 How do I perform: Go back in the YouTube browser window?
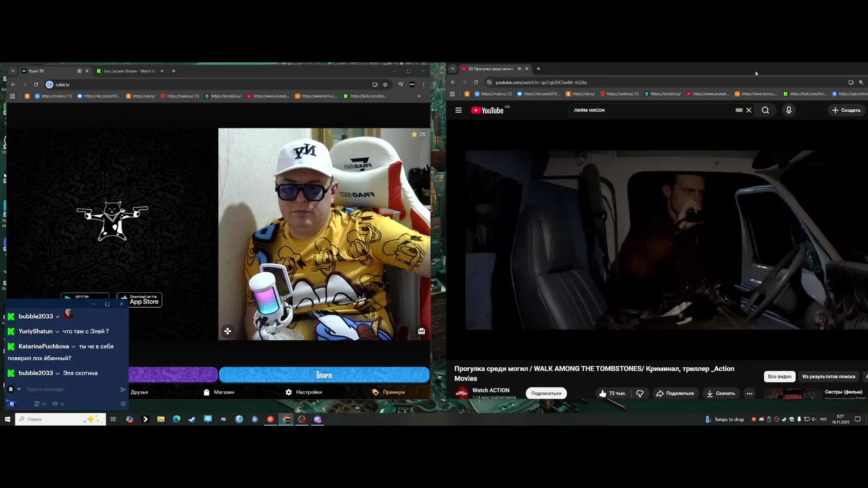pos(453,82)
